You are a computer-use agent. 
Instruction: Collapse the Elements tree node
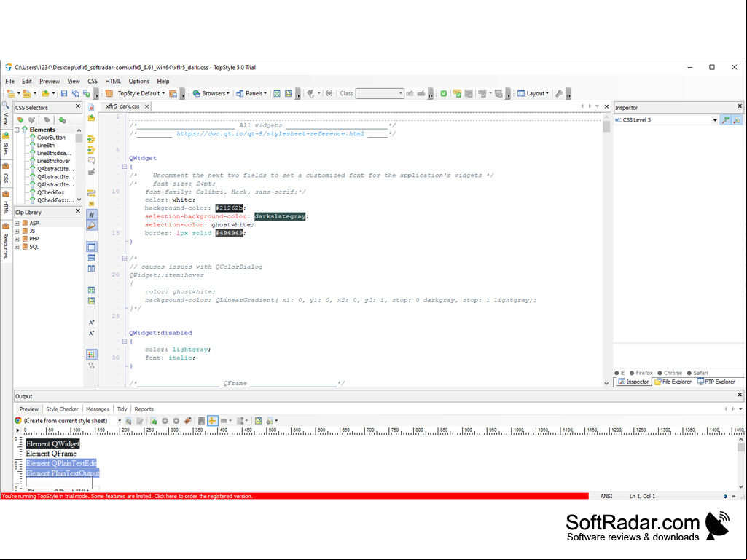click(17, 130)
